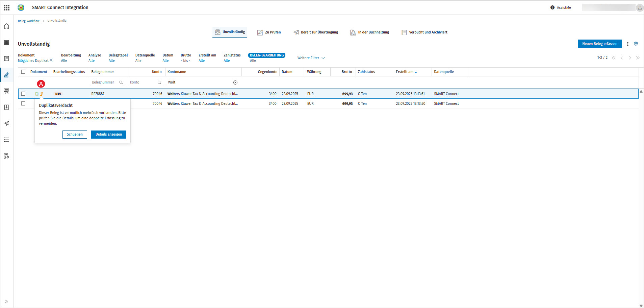
Task: Expand the sidebar with double chevron
Action: (6, 302)
